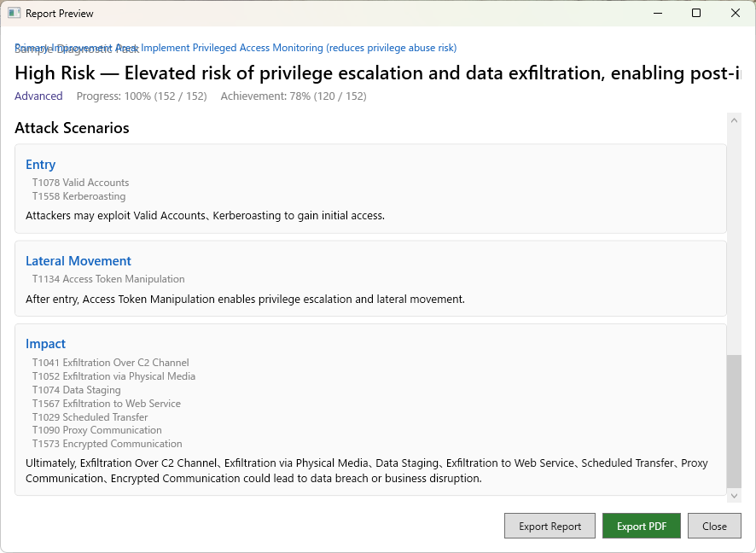Select the Lateral Movement heading
Image resolution: width=756 pixels, height=553 pixels.
pyautogui.click(x=79, y=261)
